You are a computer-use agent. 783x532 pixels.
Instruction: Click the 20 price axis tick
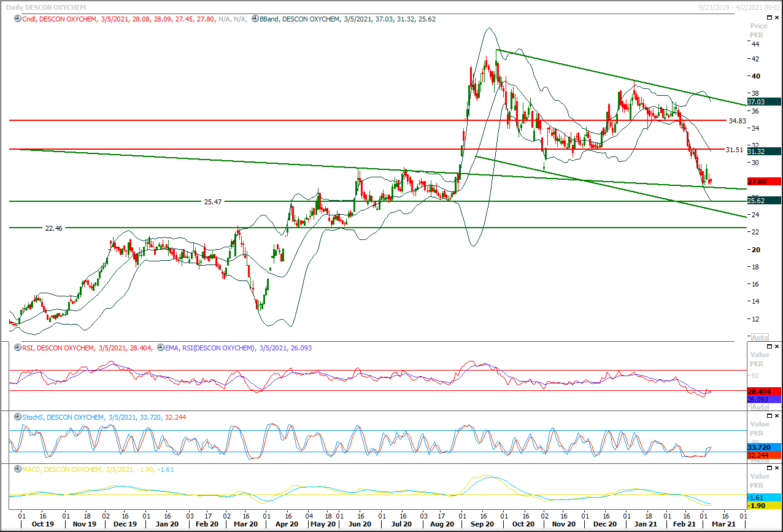click(755, 249)
